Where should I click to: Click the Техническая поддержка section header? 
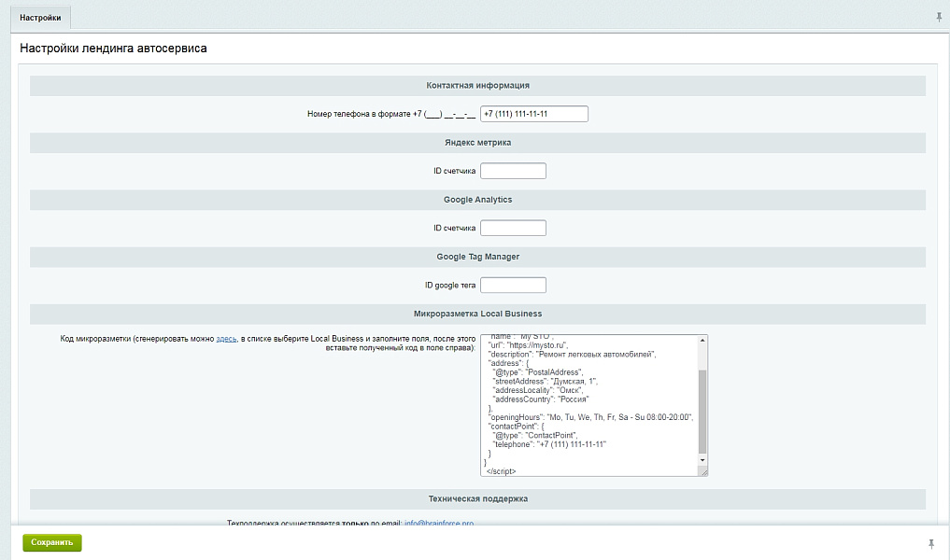[x=477, y=498]
